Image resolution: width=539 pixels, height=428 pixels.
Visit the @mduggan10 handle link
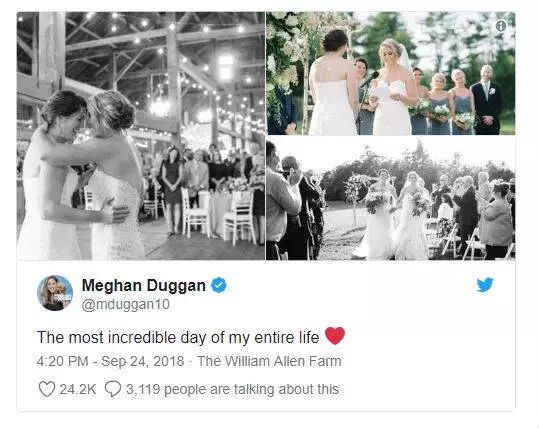(x=125, y=305)
